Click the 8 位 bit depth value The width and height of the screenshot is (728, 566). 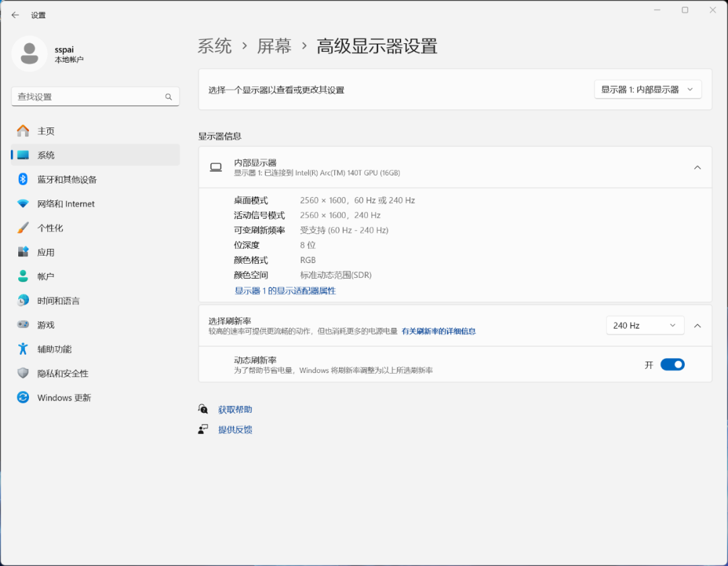pyautogui.click(x=308, y=245)
